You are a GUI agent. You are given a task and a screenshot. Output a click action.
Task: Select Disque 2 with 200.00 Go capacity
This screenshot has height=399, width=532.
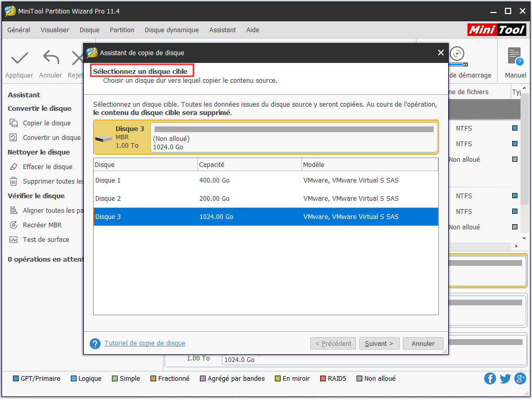265,199
